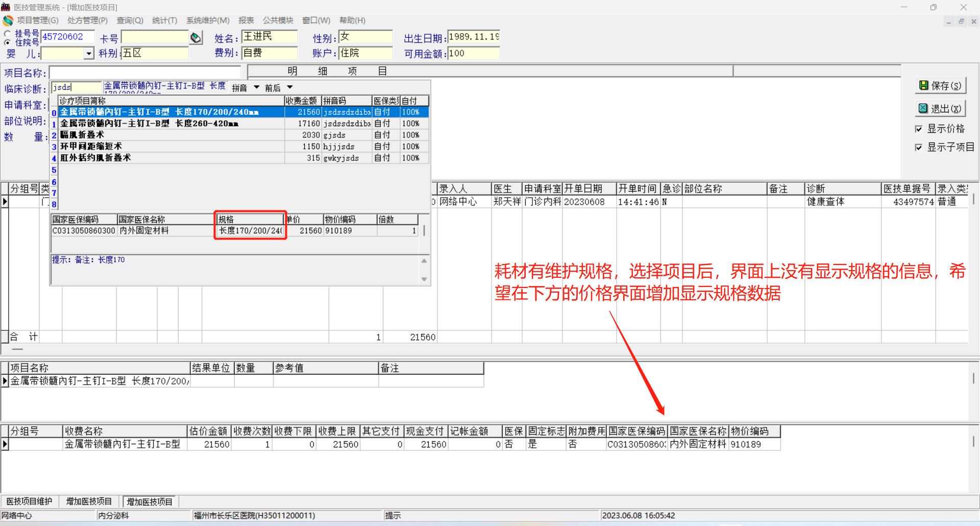This screenshot has height=526, width=980.
Task: Click the 规格 column header
Action: tap(250, 219)
